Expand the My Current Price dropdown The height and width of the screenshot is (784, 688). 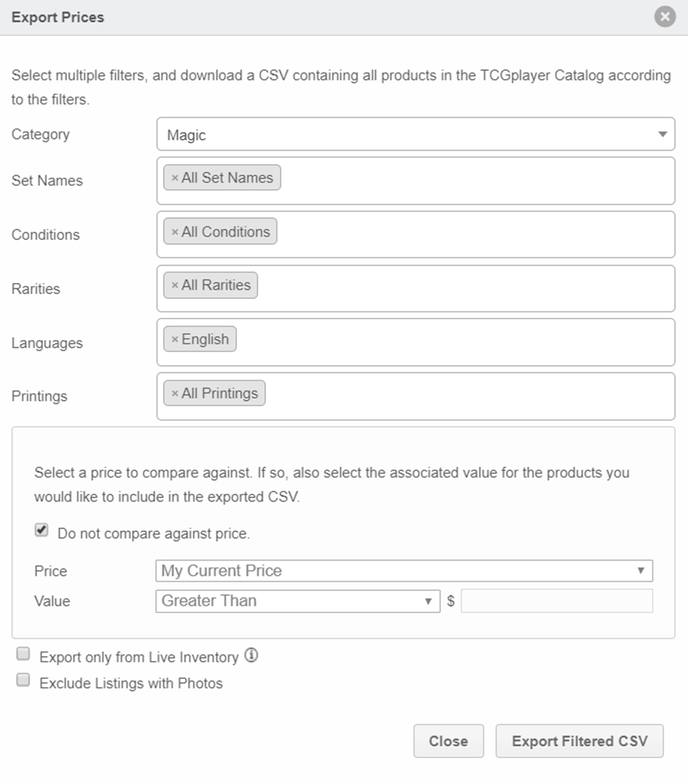(x=404, y=571)
